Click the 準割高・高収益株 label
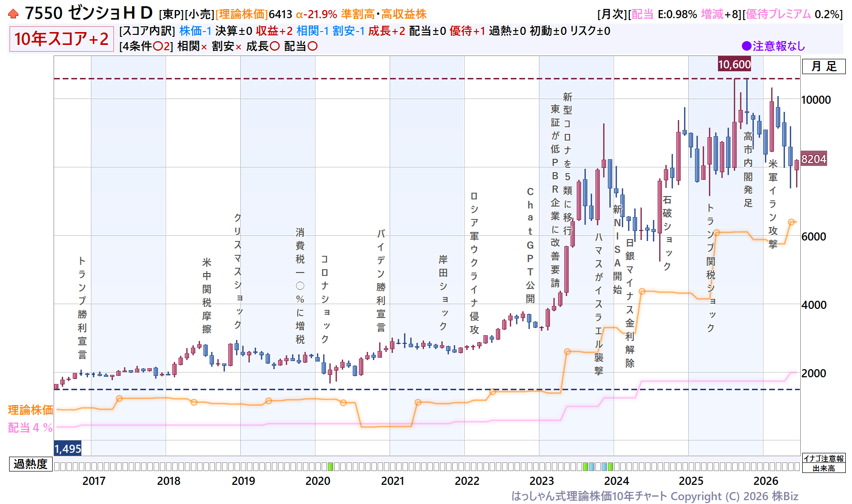 click(x=383, y=14)
